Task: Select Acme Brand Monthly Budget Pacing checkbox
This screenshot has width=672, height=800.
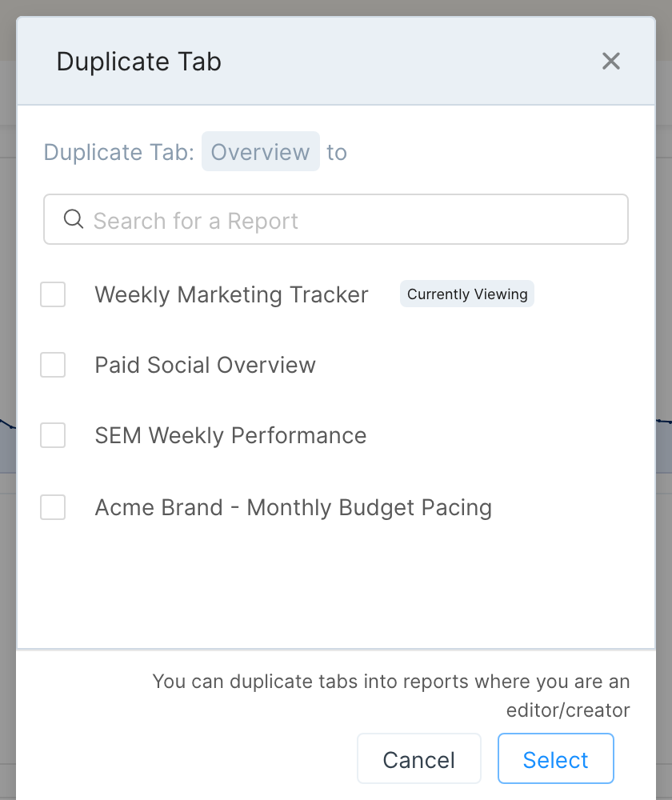Action: (x=53, y=507)
